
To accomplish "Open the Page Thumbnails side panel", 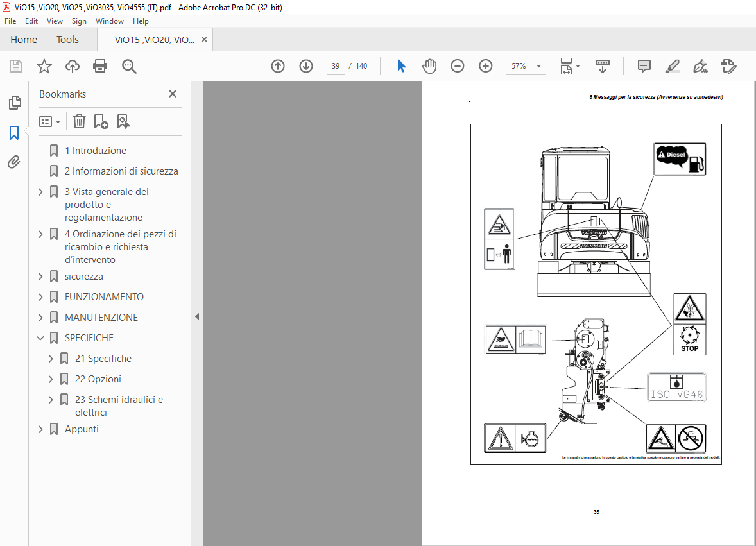I will pyautogui.click(x=15, y=102).
